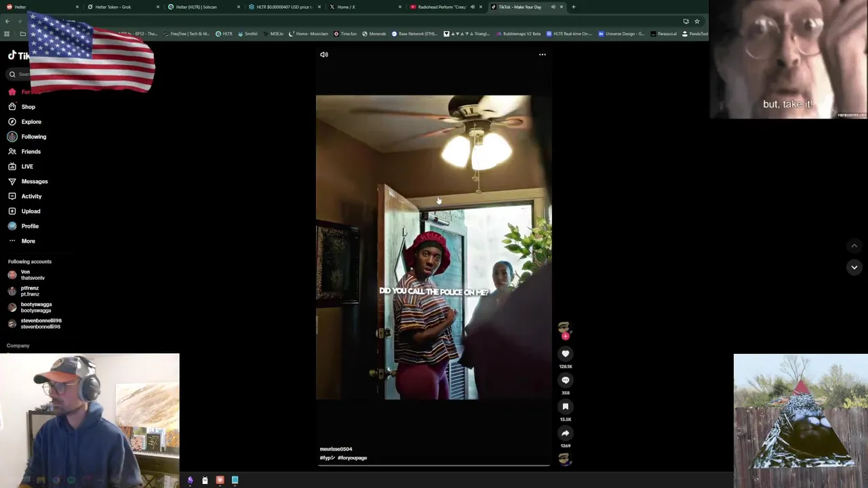Viewport: 868px width, 488px height.
Task: Open a new browser tab with plus button
Action: [x=574, y=7]
